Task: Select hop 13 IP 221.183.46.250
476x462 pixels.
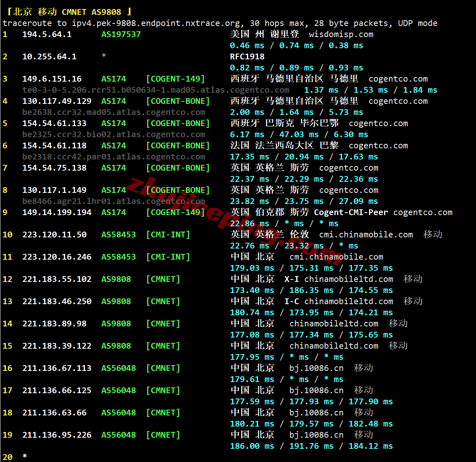Action: (57, 301)
